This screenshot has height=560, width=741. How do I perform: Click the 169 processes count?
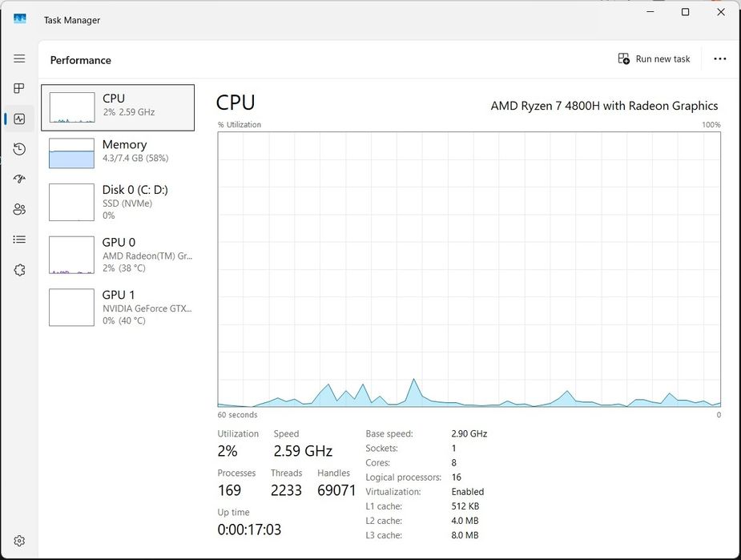point(229,490)
